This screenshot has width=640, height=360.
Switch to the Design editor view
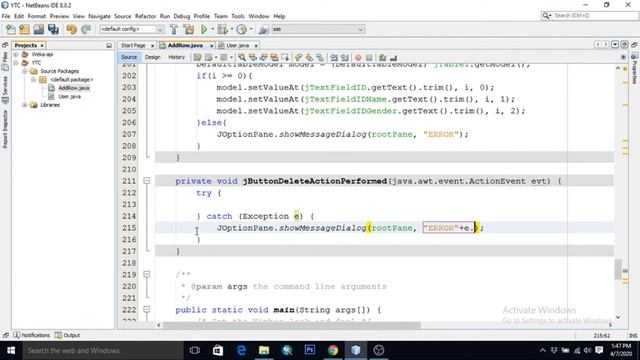(x=153, y=57)
